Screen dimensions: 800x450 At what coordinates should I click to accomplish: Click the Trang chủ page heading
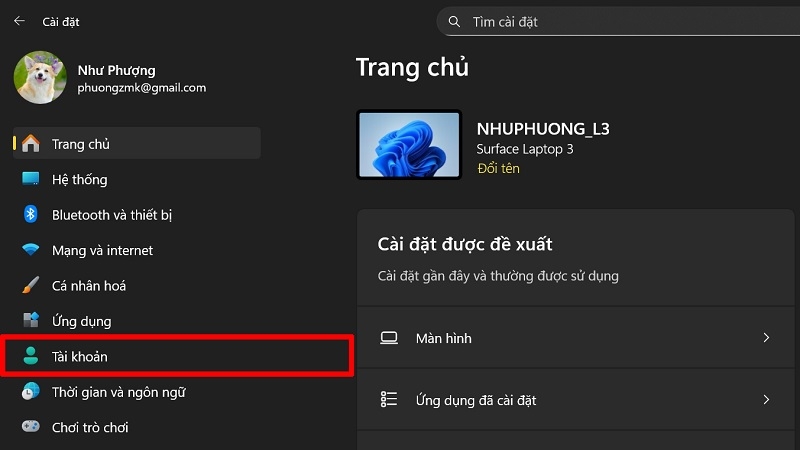click(x=412, y=67)
